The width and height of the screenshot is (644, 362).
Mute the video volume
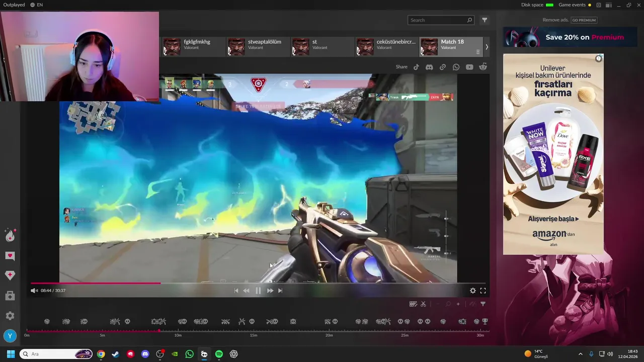[34, 291]
